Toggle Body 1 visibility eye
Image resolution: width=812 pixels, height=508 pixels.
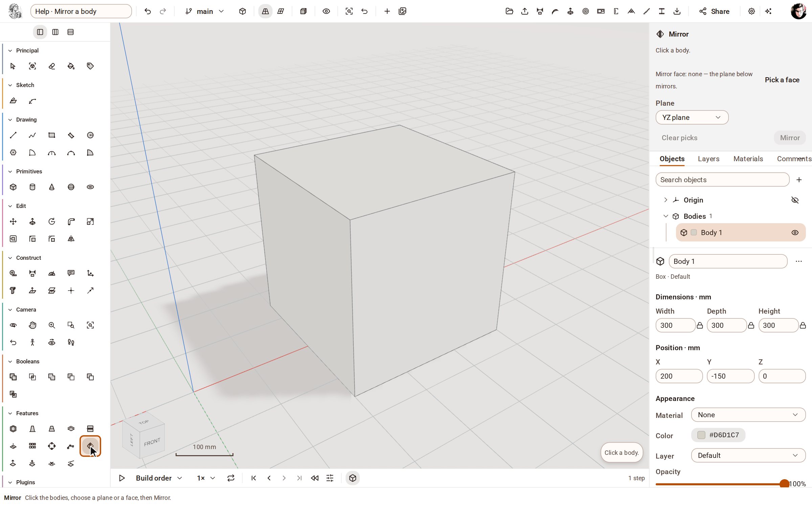coord(795,233)
